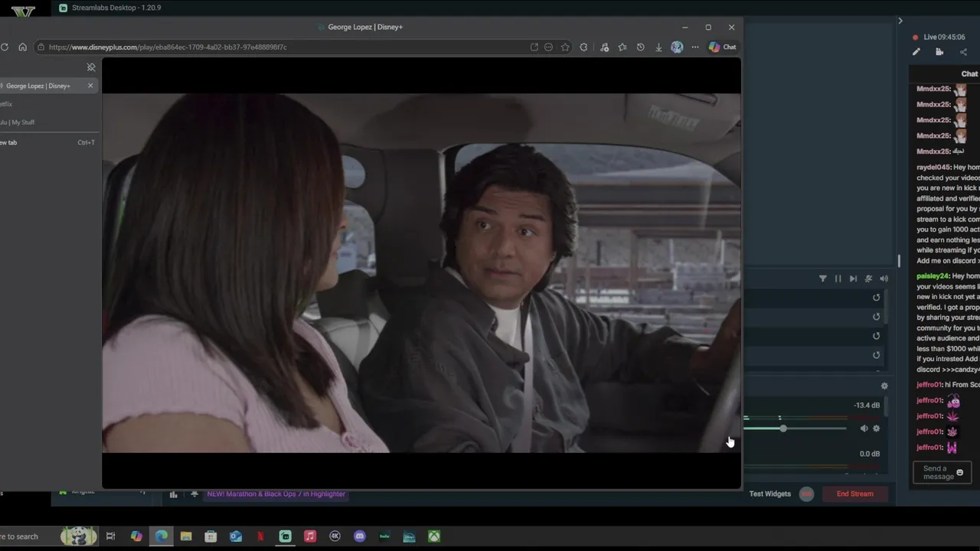Share the stream with share icon
The width and height of the screenshot is (980, 551).
pos(963,52)
